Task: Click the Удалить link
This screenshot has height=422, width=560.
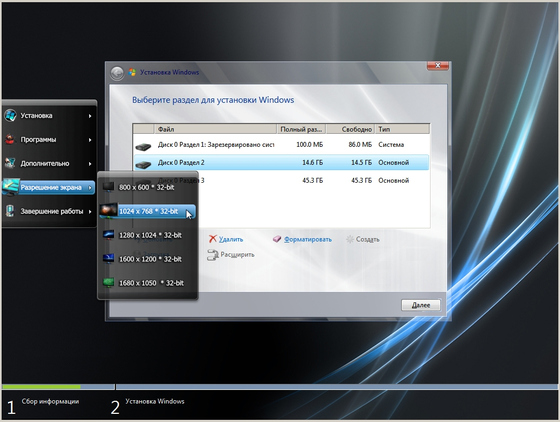Action: pos(231,239)
